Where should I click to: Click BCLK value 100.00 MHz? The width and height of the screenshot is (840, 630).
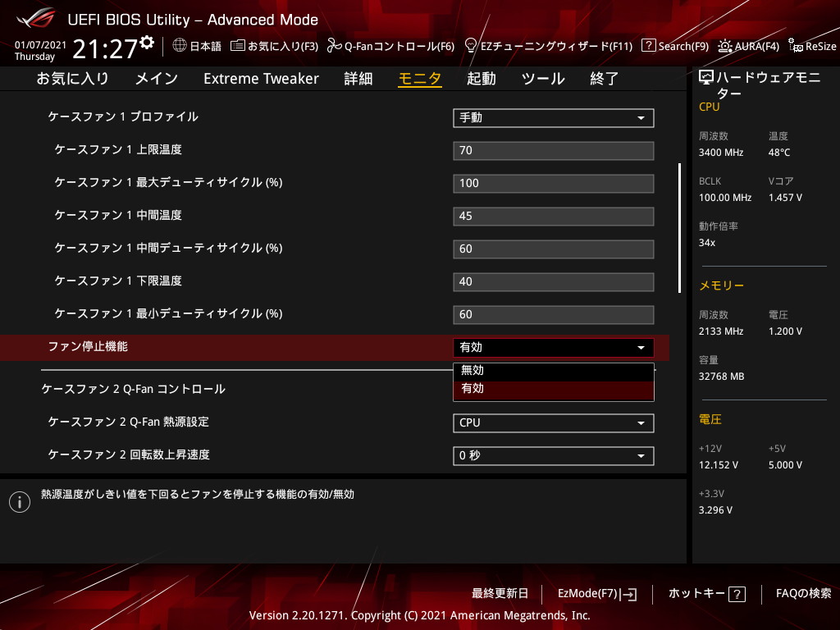(725, 198)
